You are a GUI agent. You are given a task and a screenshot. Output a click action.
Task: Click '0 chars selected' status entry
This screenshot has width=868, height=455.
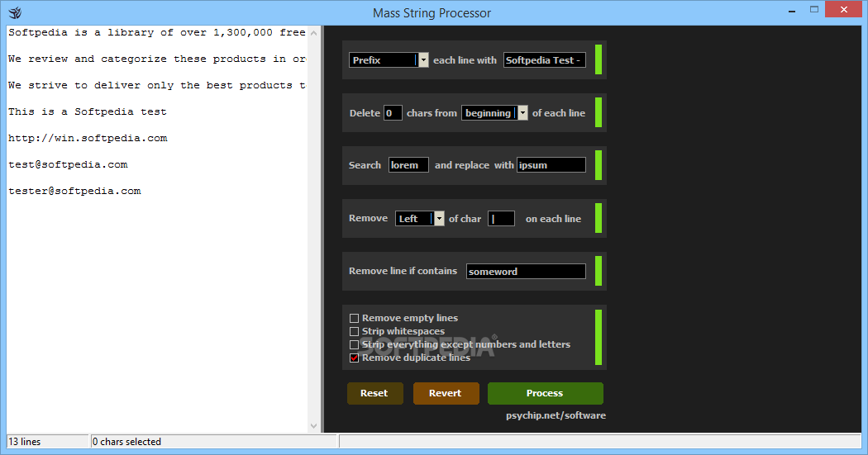(x=213, y=442)
